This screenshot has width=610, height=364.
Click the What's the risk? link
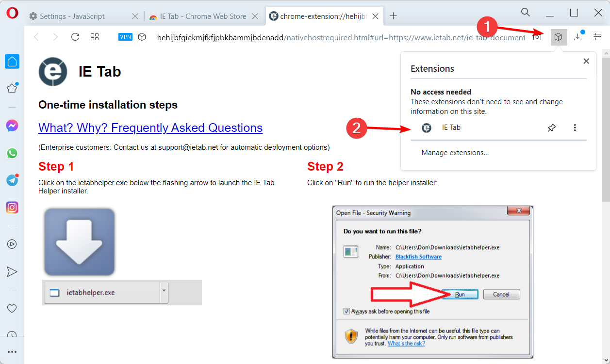pos(406,344)
